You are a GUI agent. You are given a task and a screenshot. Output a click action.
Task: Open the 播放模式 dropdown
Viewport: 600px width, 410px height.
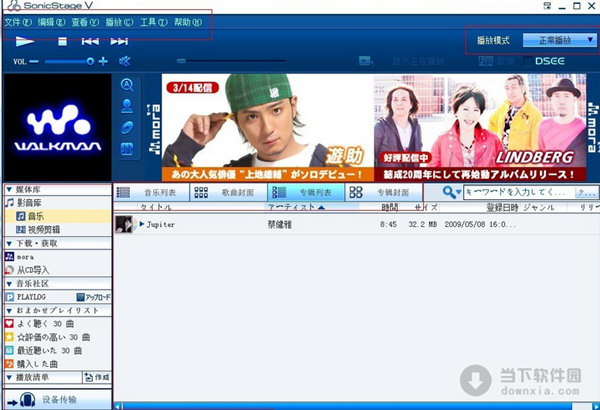pos(559,40)
